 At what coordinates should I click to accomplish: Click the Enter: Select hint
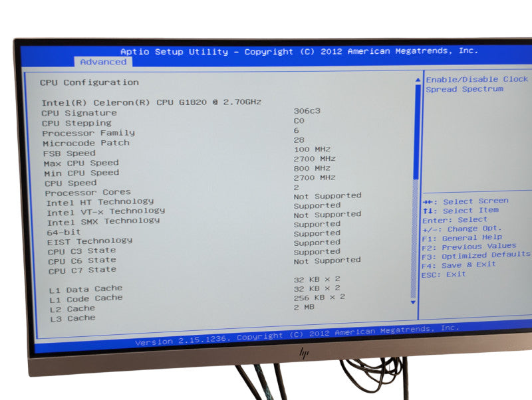(455, 220)
